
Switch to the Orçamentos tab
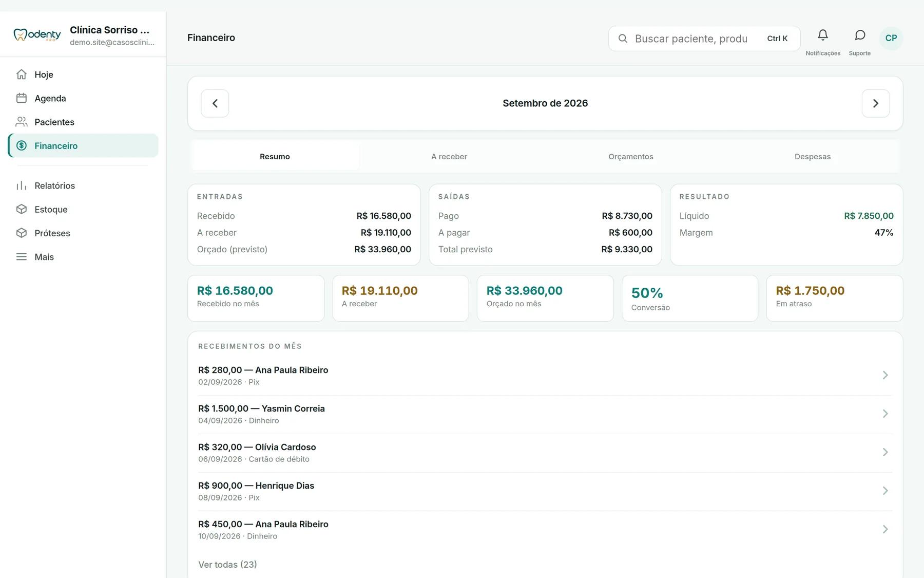tap(631, 157)
